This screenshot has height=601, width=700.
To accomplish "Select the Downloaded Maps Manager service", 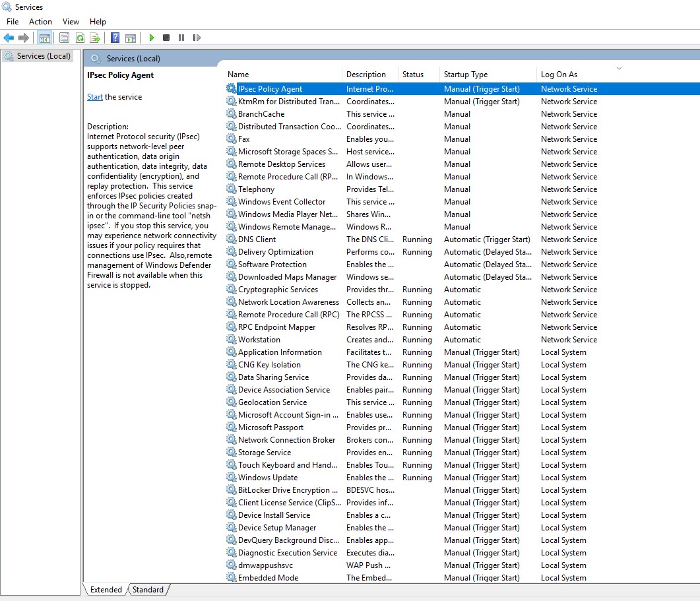I will [462, 277].
